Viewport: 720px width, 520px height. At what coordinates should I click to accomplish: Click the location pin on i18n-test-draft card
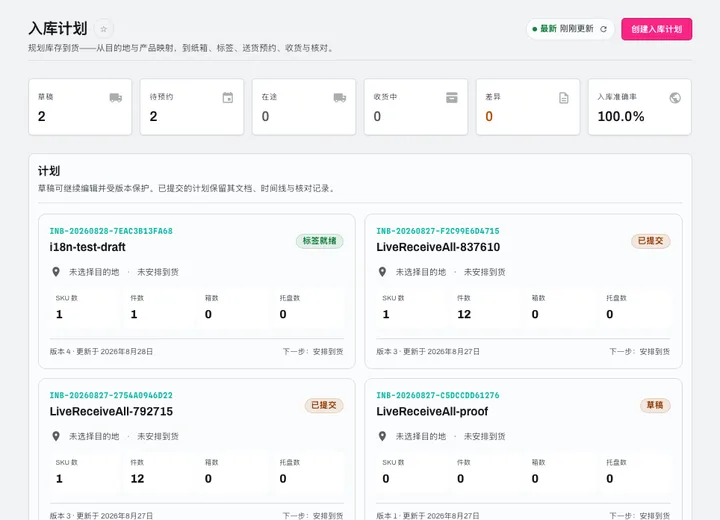pos(56,272)
